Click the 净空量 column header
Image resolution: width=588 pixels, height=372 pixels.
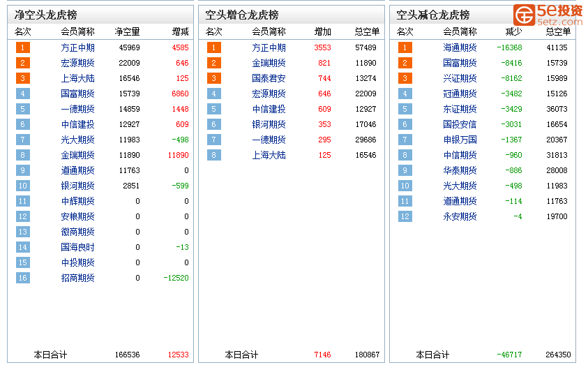[x=127, y=32]
